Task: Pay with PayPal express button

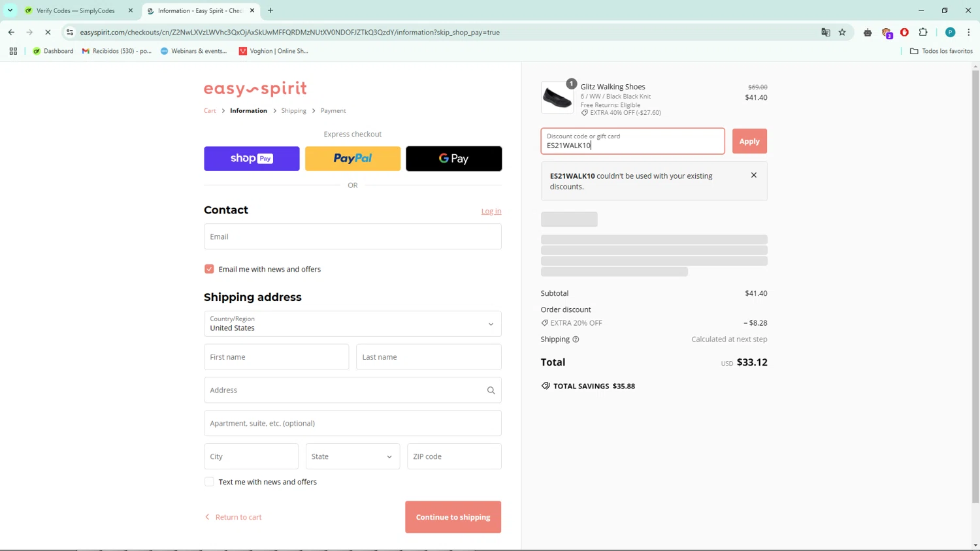Action: 353,159
